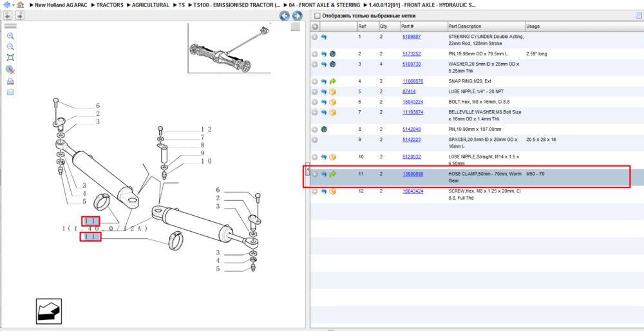Go to next figure with round blue right arrow
The image size is (644, 331).
297,16
